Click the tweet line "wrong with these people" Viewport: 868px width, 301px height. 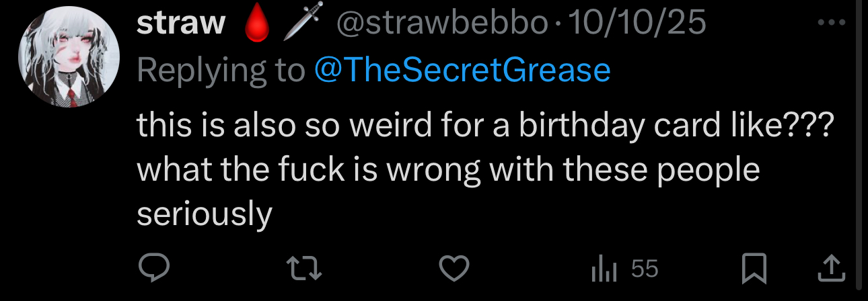(571, 170)
